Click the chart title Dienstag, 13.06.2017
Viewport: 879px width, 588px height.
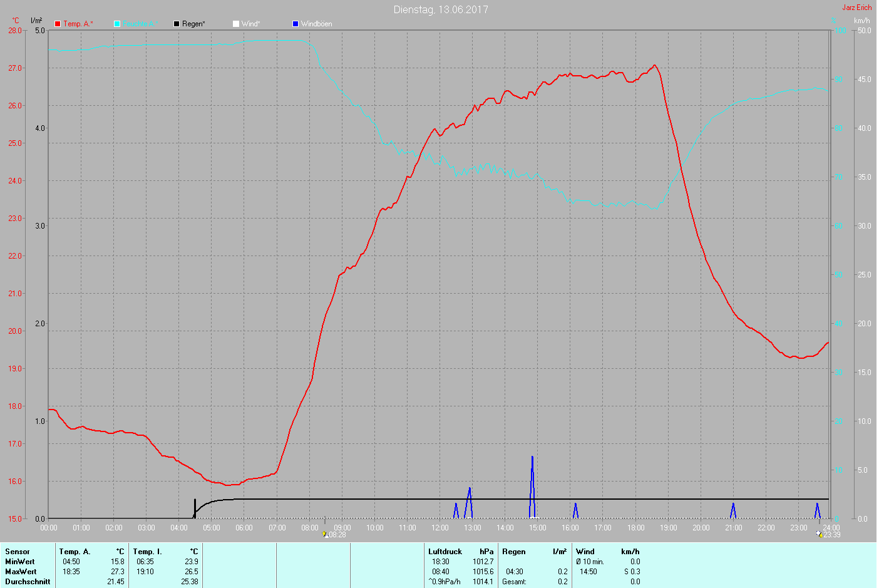coord(440,9)
